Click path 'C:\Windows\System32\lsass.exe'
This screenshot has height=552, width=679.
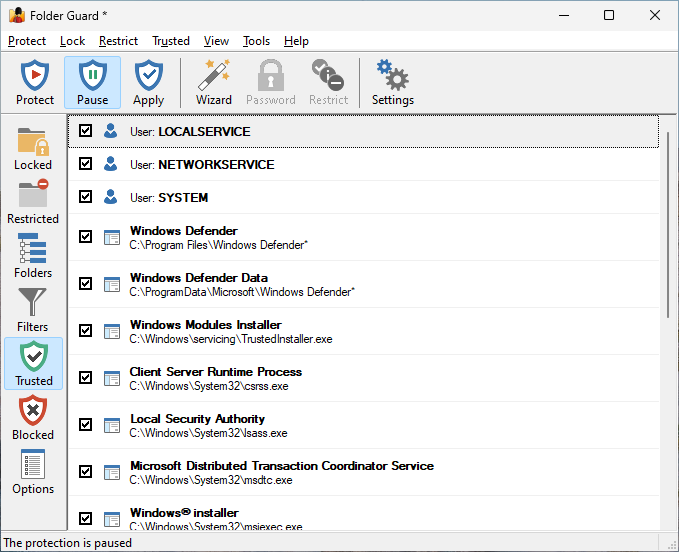[x=208, y=433]
